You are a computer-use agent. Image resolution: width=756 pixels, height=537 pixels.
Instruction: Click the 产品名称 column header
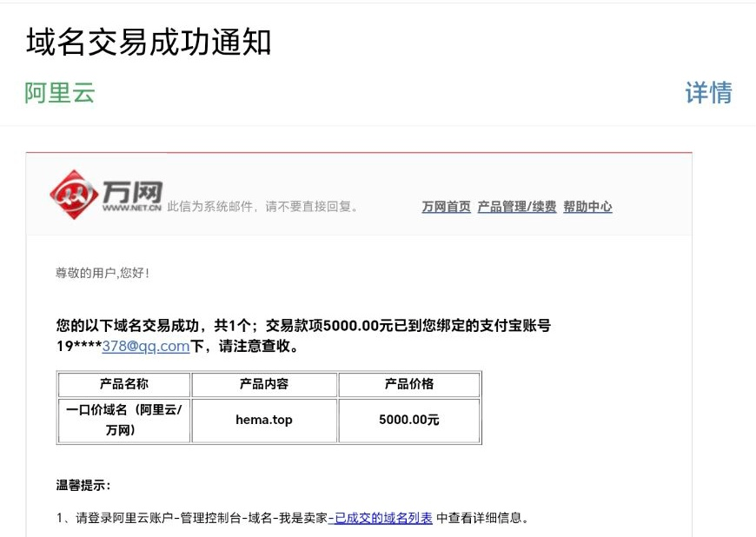point(124,384)
